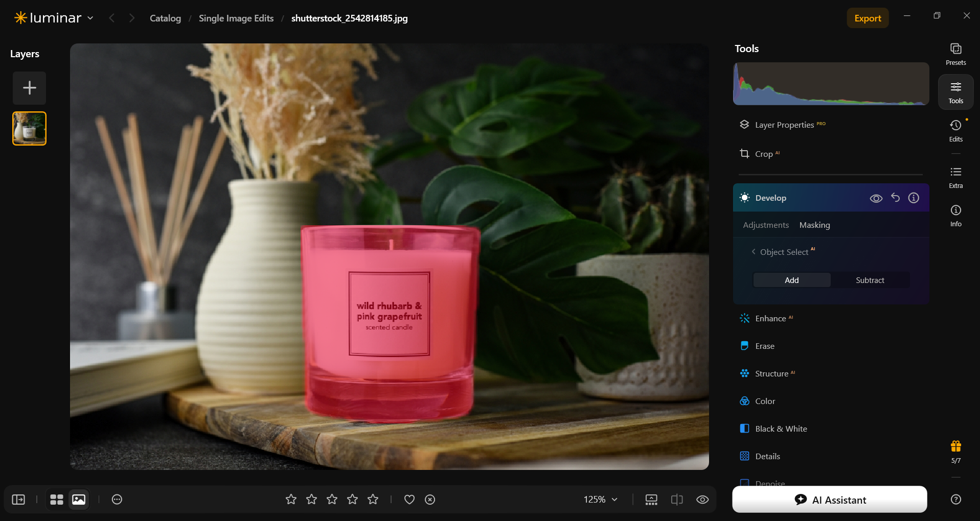This screenshot has width=980, height=521.
Task: Click the Structure dots icon
Action: click(744, 373)
